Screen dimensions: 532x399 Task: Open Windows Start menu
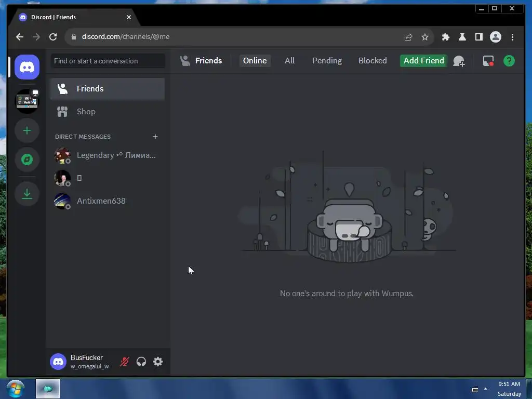(15, 389)
